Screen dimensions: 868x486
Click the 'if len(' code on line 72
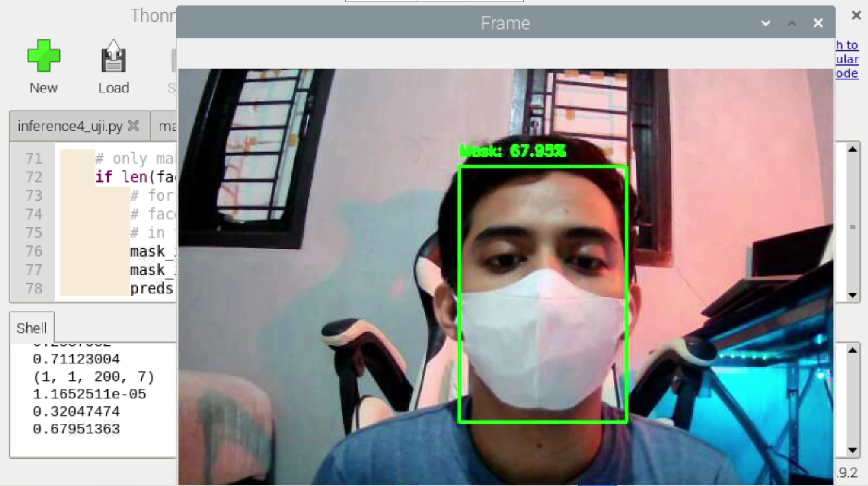tap(125, 177)
